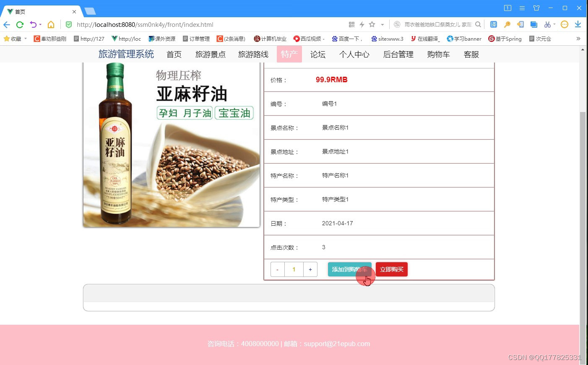Image resolution: width=588 pixels, height=365 pixels.
Task: Expand the address bar dropdown arrow
Action: (x=382, y=25)
